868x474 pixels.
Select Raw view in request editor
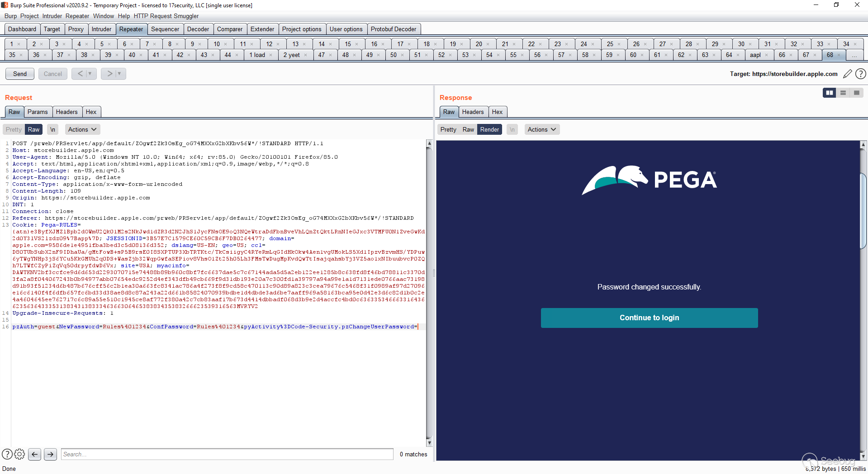[34, 129]
